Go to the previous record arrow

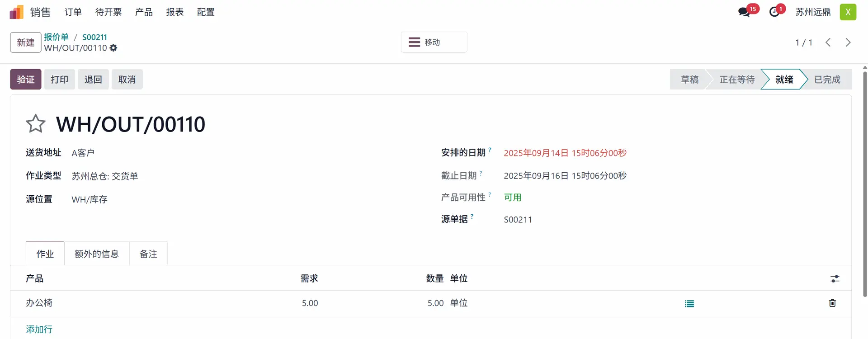[828, 42]
